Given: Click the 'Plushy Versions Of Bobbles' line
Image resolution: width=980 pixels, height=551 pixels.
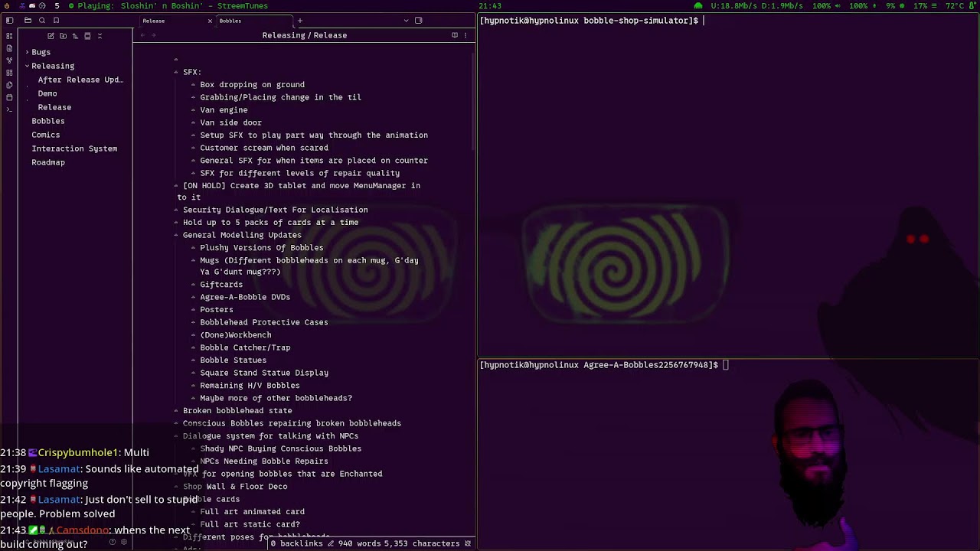Looking at the screenshot, I should click(x=261, y=248).
